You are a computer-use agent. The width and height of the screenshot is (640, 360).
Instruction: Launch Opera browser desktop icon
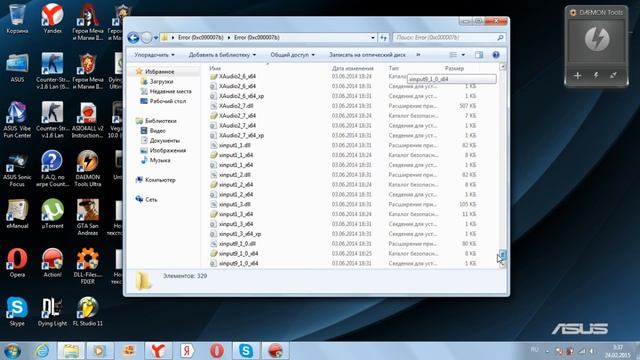[17, 262]
